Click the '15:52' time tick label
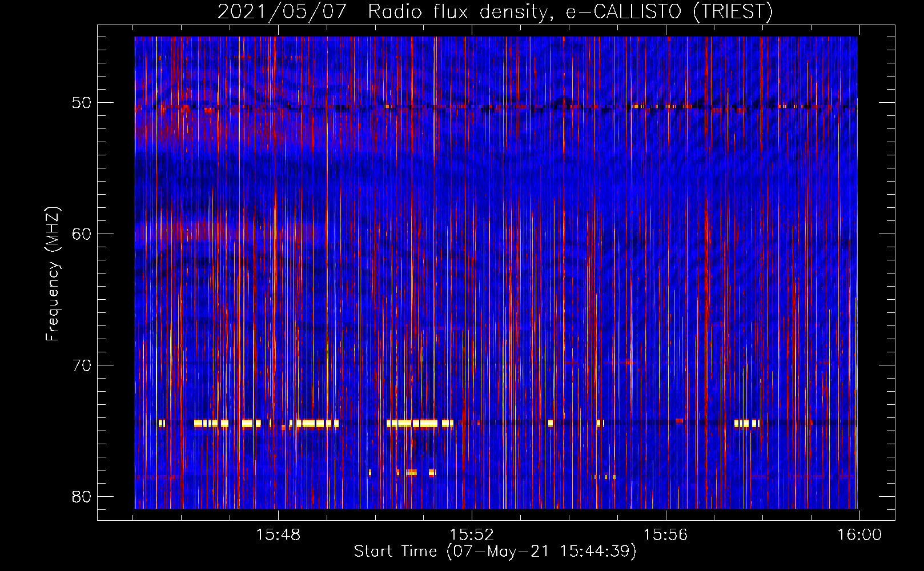This screenshot has width=924, height=571. point(472,535)
